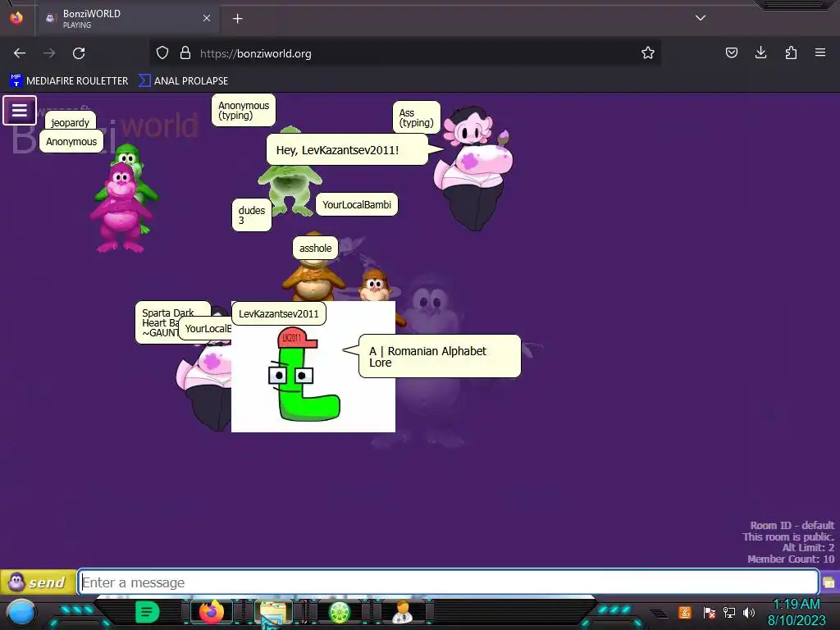
Task: Click the Anonymous (typing) name tag
Action: click(x=244, y=111)
